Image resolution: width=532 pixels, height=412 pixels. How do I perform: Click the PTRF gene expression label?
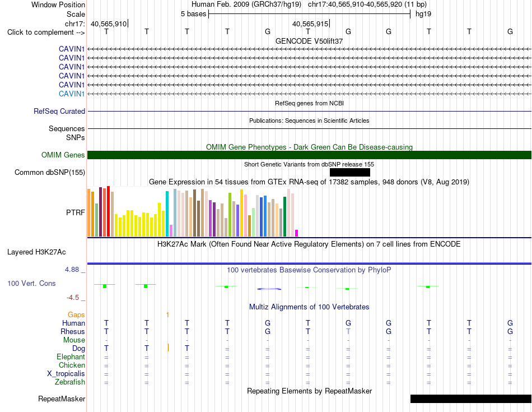click(76, 212)
